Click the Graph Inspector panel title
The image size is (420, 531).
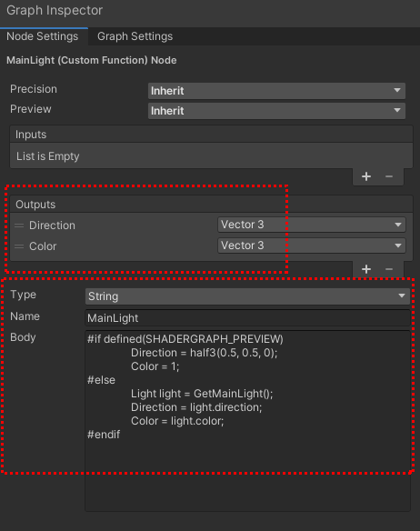(x=55, y=10)
